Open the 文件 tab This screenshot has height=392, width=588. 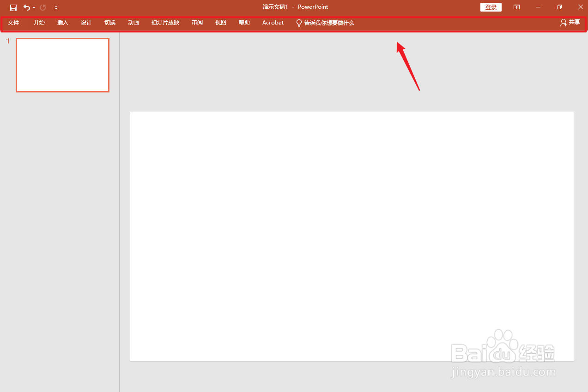[13, 22]
